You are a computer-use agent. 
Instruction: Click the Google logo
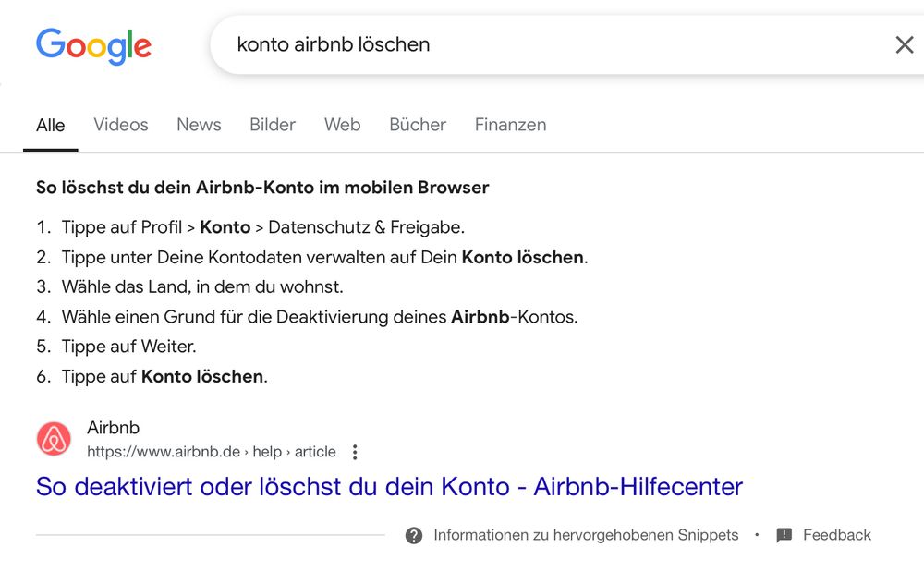(93, 45)
